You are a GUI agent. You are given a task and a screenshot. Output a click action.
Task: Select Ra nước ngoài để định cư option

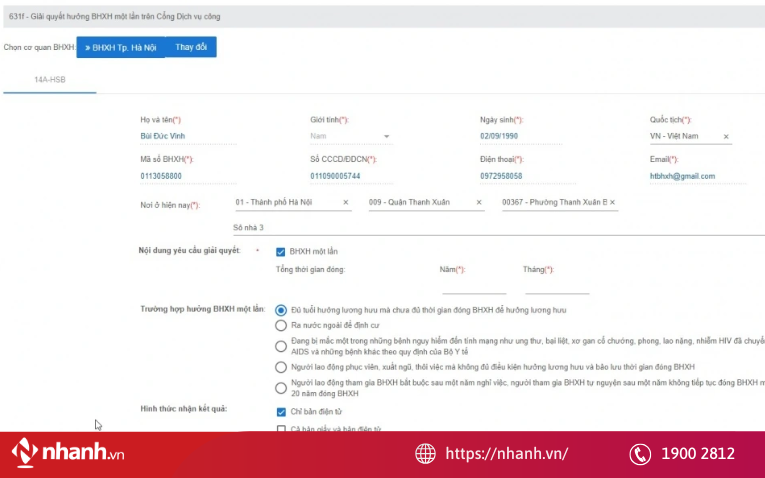pos(281,325)
